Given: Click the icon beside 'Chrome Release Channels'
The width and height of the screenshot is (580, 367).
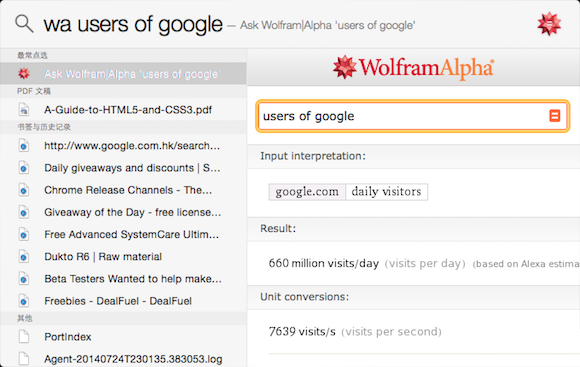Looking at the screenshot, I should (24, 190).
